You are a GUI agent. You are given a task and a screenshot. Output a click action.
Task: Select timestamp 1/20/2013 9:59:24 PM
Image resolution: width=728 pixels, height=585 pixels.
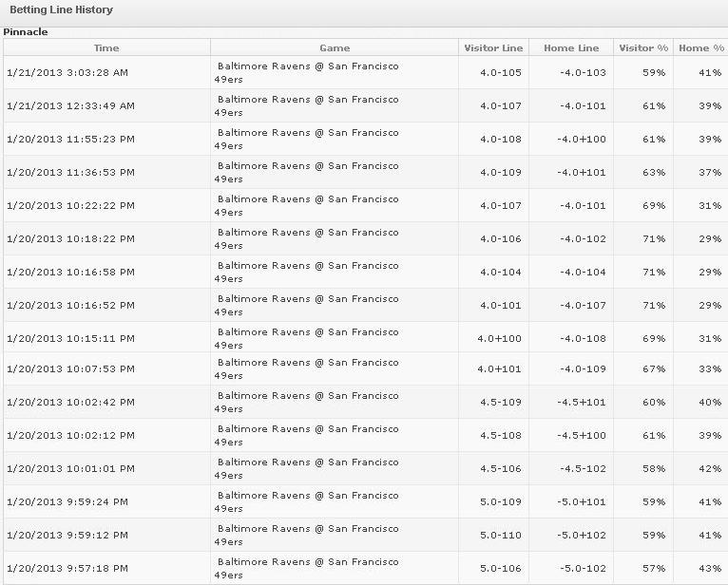[x=67, y=502]
